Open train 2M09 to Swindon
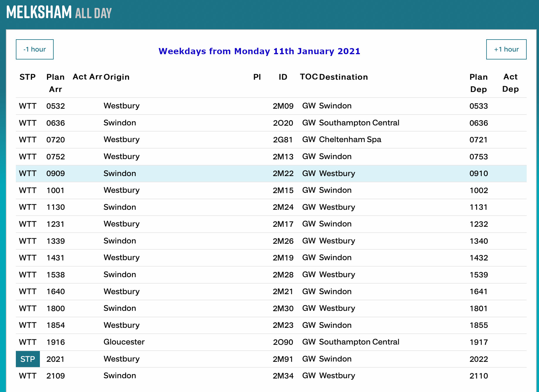 click(x=283, y=106)
